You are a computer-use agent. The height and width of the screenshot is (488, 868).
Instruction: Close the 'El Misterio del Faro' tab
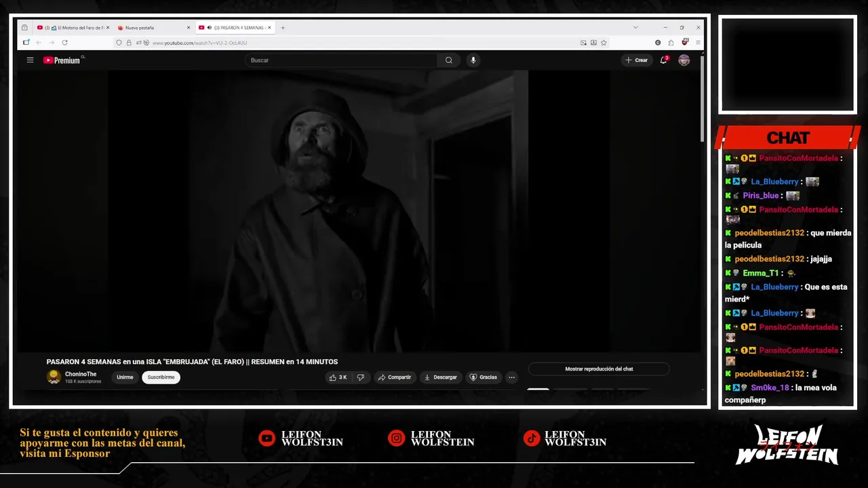tap(107, 28)
